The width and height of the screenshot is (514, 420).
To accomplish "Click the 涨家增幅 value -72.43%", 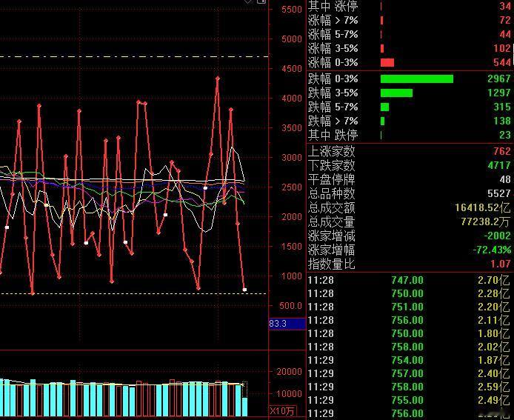I will point(492,250).
